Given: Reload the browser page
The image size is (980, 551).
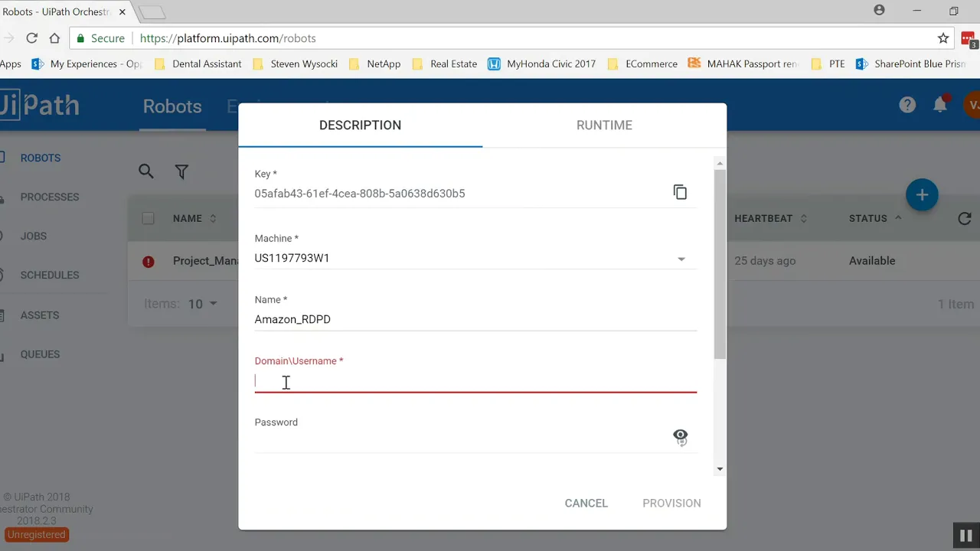Looking at the screenshot, I should 31,38.
